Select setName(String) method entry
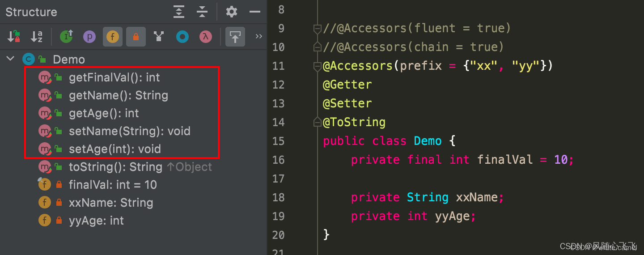 coord(129,131)
